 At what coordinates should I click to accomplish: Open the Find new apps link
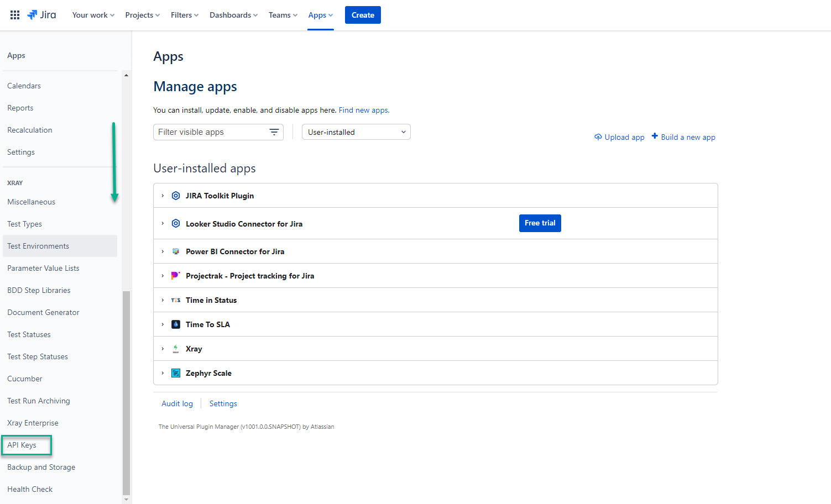click(363, 110)
